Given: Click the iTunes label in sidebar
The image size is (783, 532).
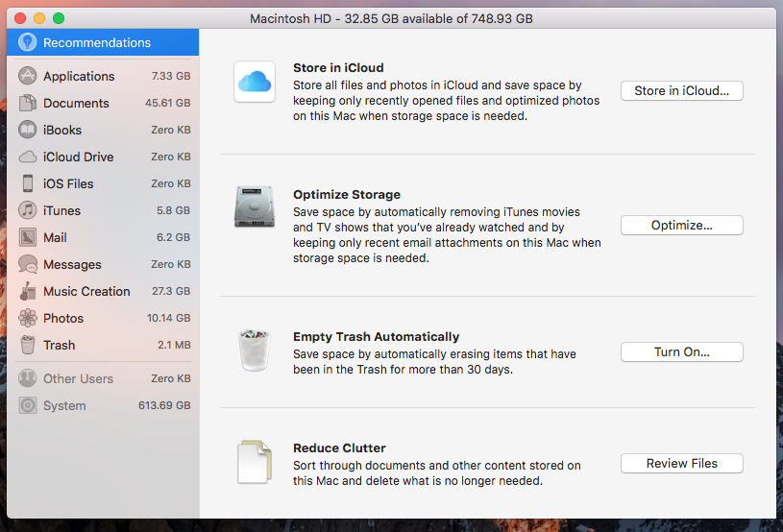Looking at the screenshot, I should (x=61, y=211).
